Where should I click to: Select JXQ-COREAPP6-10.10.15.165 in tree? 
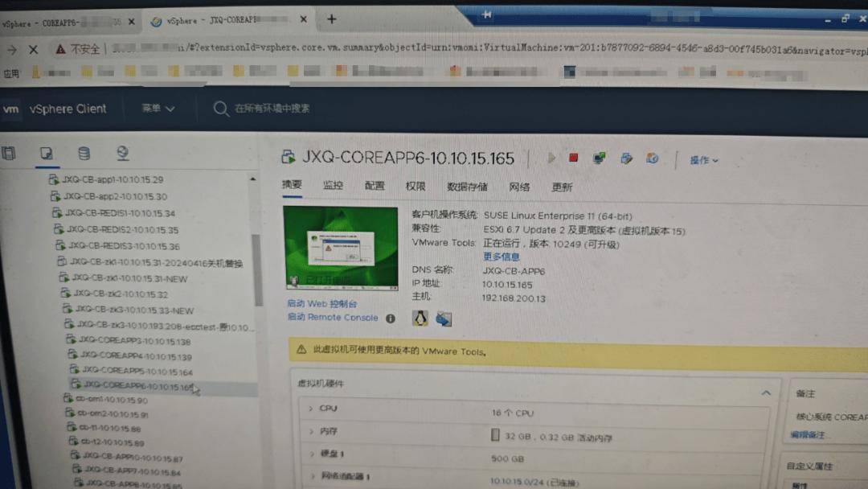(x=140, y=387)
